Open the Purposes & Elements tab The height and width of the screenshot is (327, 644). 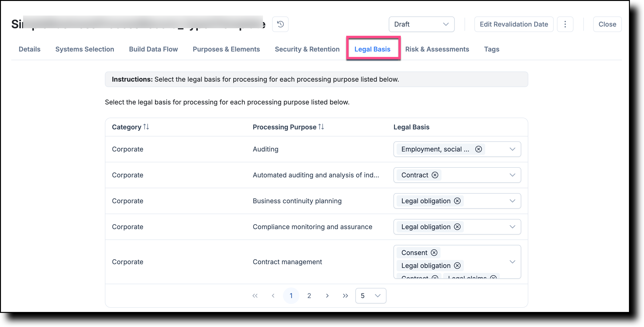point(226,49)
